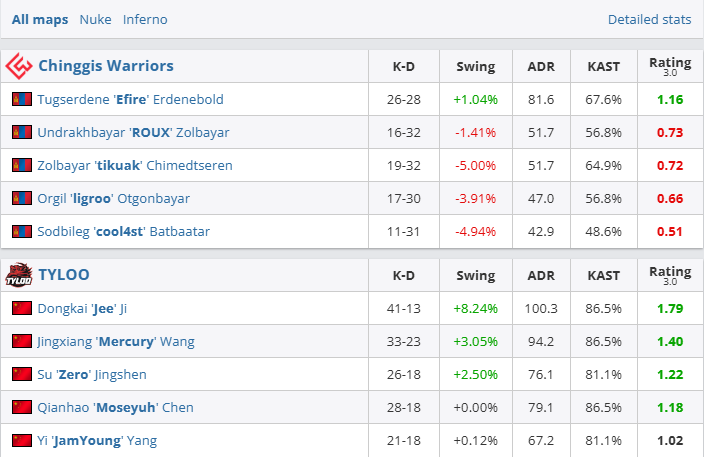Open Tugserdene 'Efire' Erdenebold player profile
This screenshot has height=457, width=704.
[130, 100]
